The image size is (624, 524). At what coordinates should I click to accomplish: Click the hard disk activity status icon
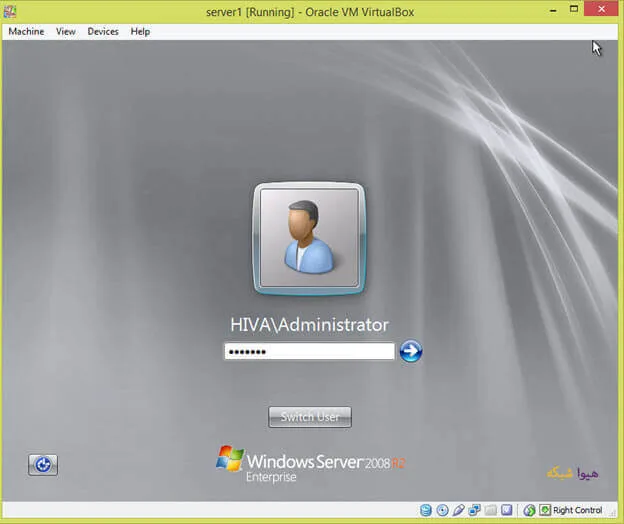[x=425, y=510]
